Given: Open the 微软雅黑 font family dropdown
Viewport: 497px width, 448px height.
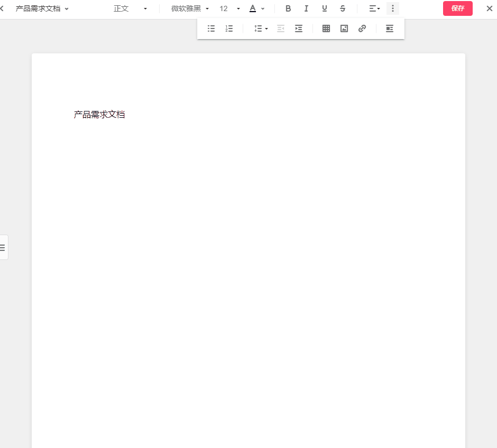Looking at the screenshot, I should tap(190, 8).
